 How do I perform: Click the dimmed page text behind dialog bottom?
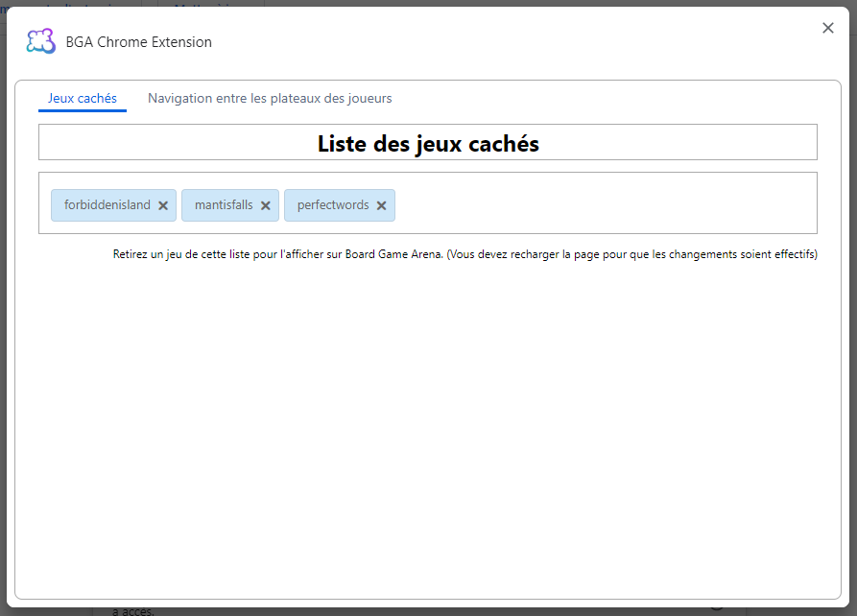coord(132,610)
